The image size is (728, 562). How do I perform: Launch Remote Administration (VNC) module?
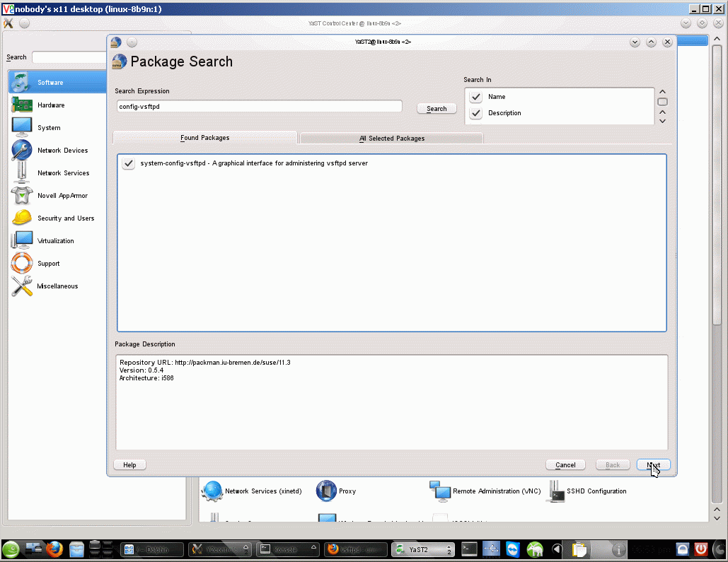tap(485, 491)
